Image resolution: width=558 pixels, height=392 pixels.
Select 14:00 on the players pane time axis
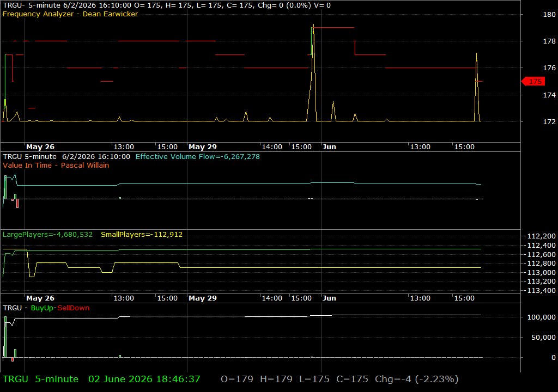[x=272, y=298]
